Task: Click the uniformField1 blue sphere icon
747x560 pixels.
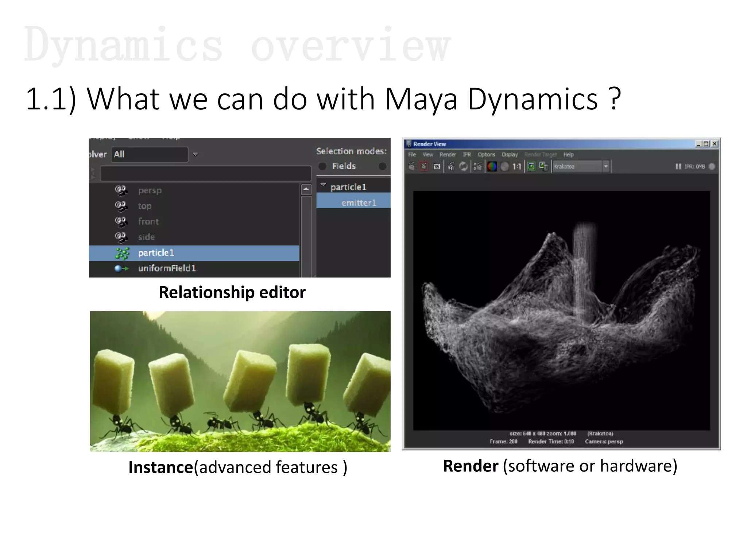Action: point(121,269)
